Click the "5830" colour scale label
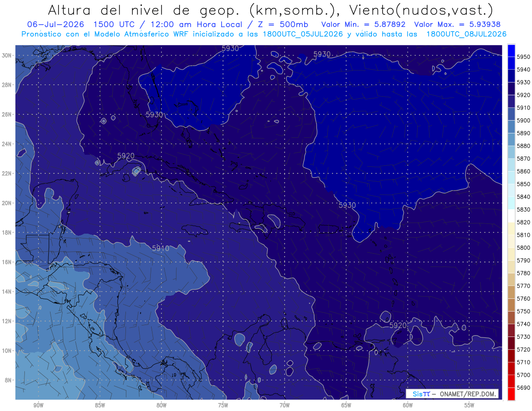Viewport: 532px width, 411px height. (523, 209)
